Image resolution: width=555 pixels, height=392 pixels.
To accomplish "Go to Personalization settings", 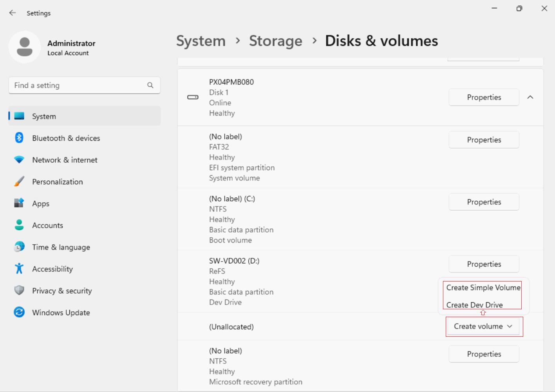I will coord(57,182).
